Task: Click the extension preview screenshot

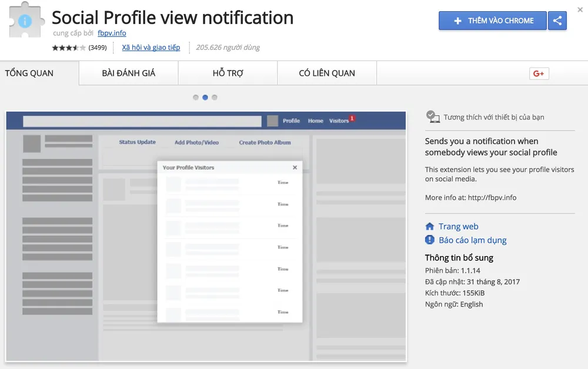Action: coord(206,236)
